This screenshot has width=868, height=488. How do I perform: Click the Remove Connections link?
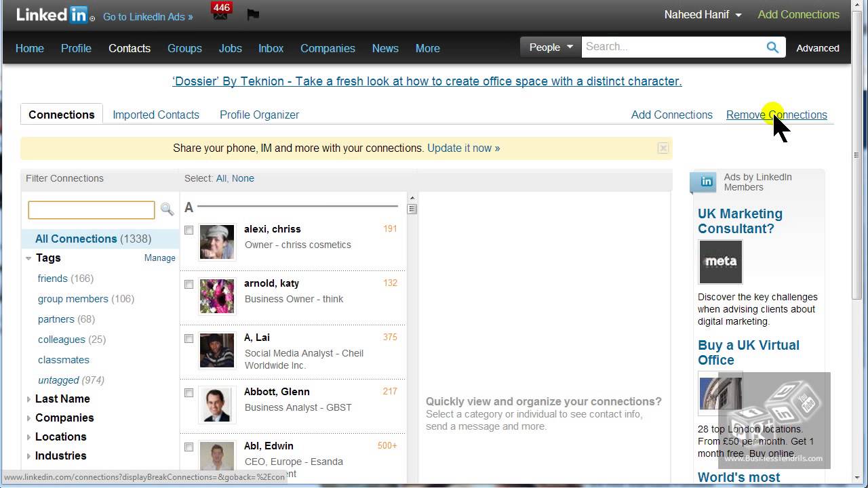click(x=776, y=115)
